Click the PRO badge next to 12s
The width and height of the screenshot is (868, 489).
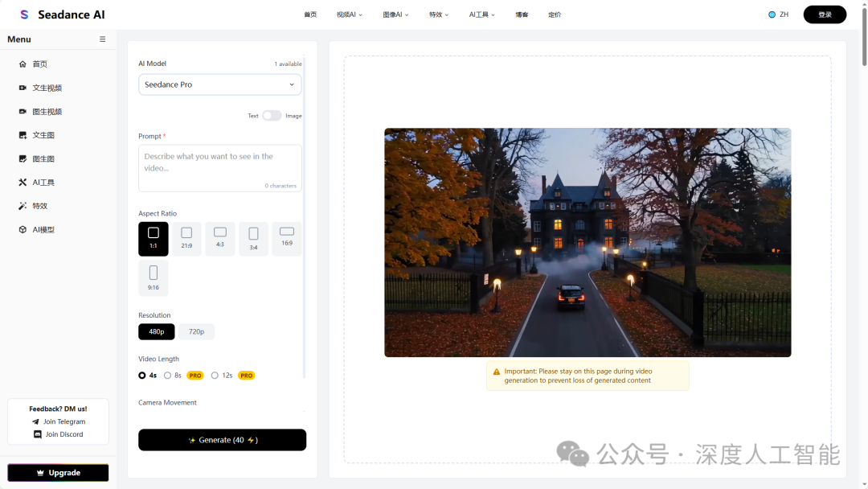pyautogui.click(x=247, y=376)
